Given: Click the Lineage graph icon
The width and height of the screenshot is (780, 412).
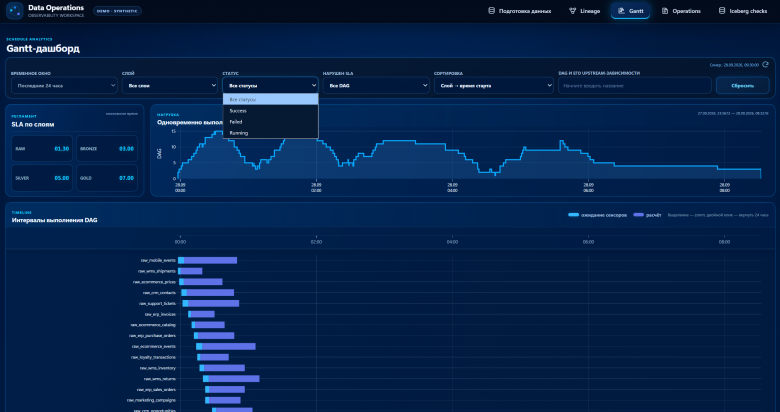Looking at the screenshot, I should coord(573,11).
